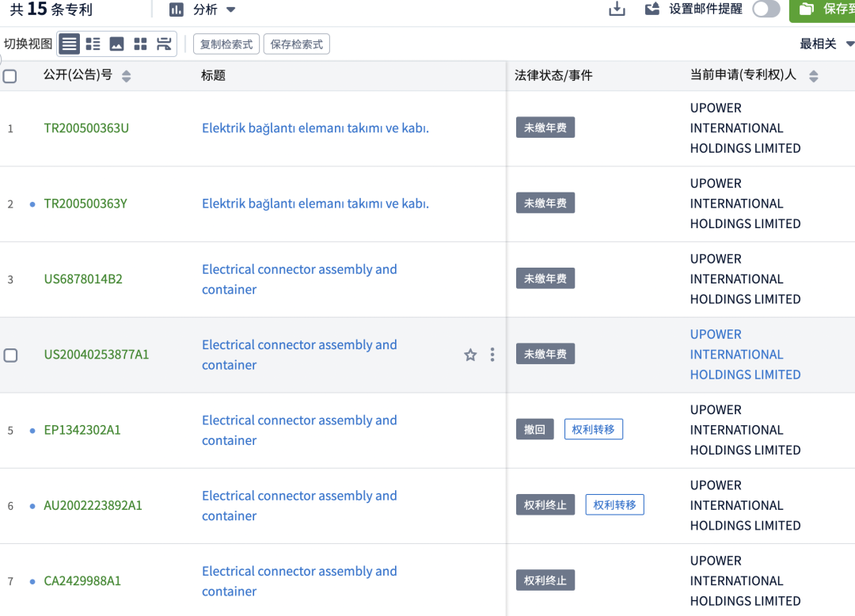Open title link of US6878014B2 row

click(299, 279)
